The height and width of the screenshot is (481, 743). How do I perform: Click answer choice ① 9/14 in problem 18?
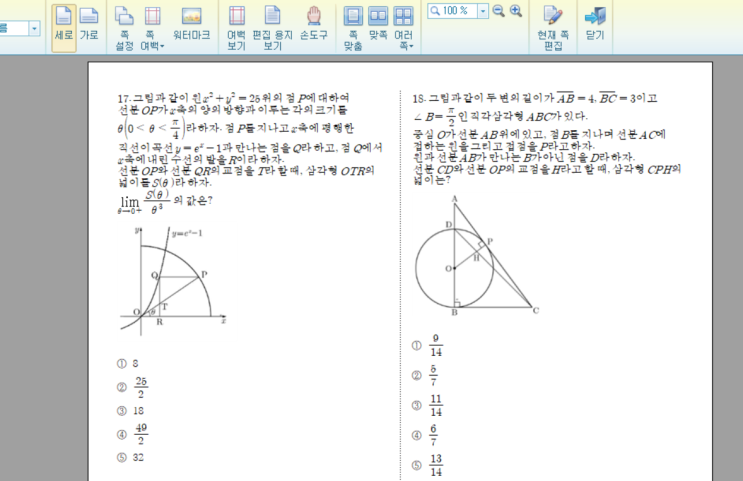click(x=427, y=345)
